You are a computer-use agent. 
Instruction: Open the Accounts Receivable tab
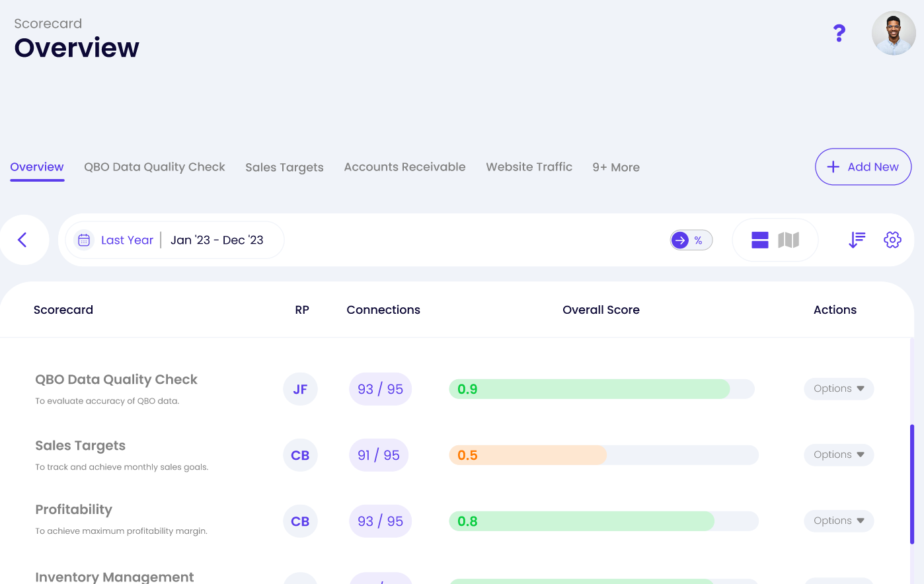point(404,167)
